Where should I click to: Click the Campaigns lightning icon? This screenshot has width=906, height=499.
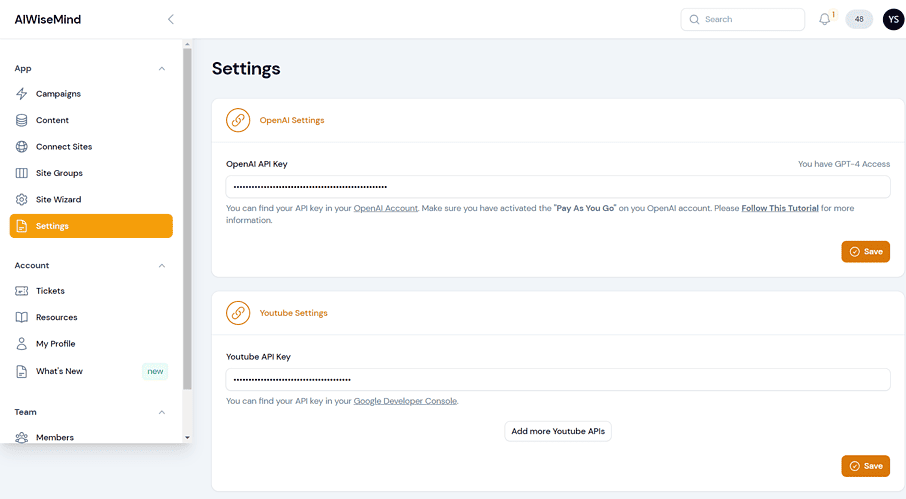click(x=21, y=94)
